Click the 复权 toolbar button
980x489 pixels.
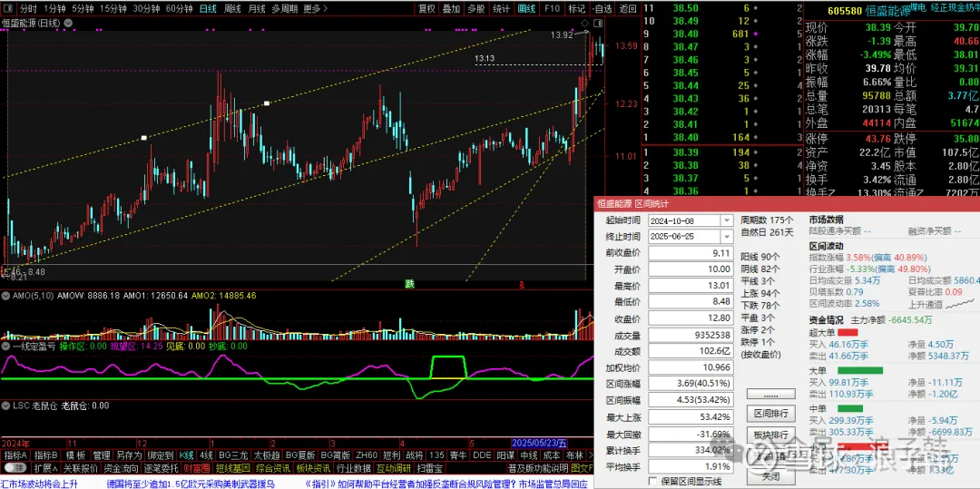coord(426,8)
